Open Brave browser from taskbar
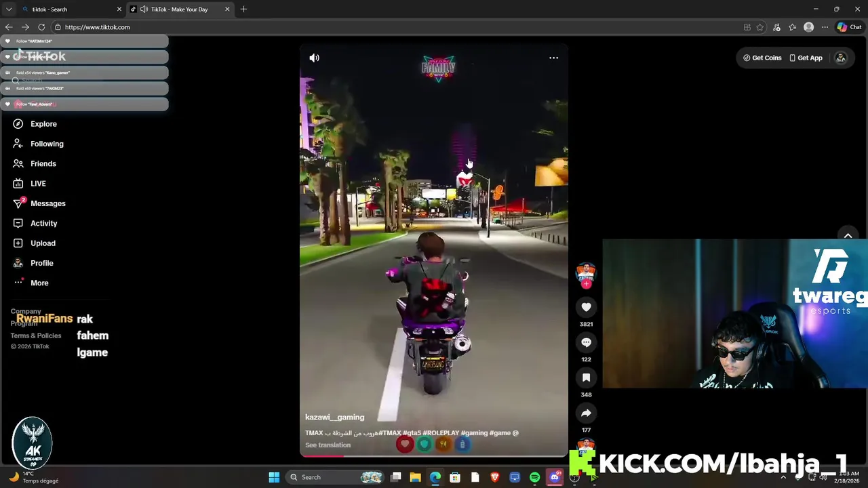 click(x=495, y=477)
